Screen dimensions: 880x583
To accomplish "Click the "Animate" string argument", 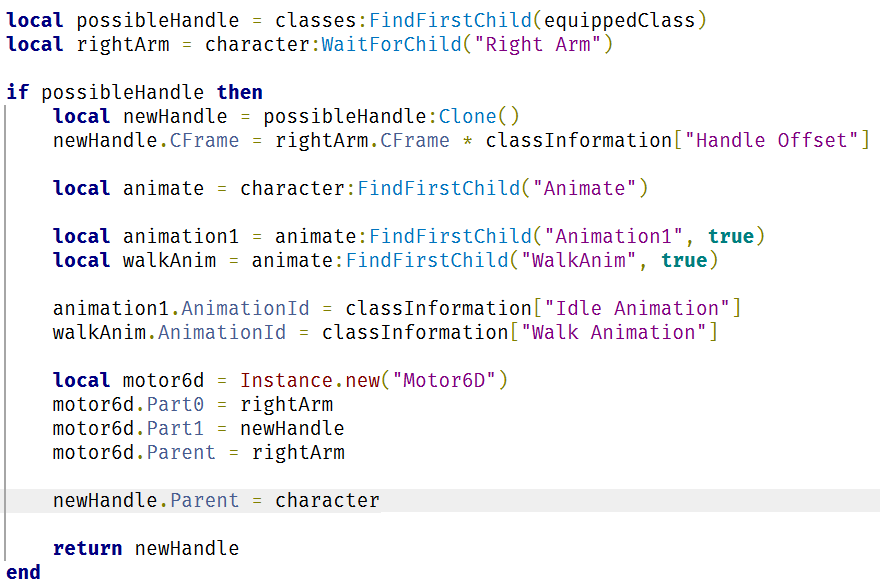I will point(584,188).
